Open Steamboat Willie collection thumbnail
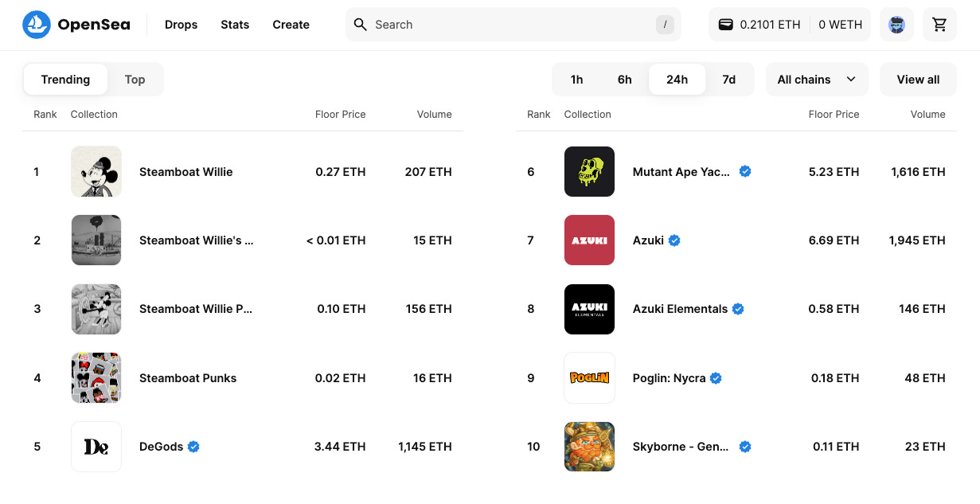 (96, 171)
